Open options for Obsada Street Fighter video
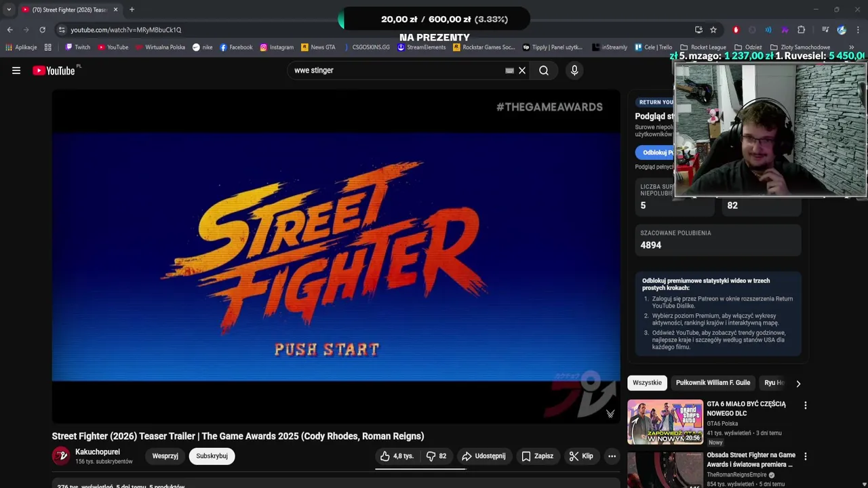The image size is (868, 488). pyautogui.click(x=805, y=457)
